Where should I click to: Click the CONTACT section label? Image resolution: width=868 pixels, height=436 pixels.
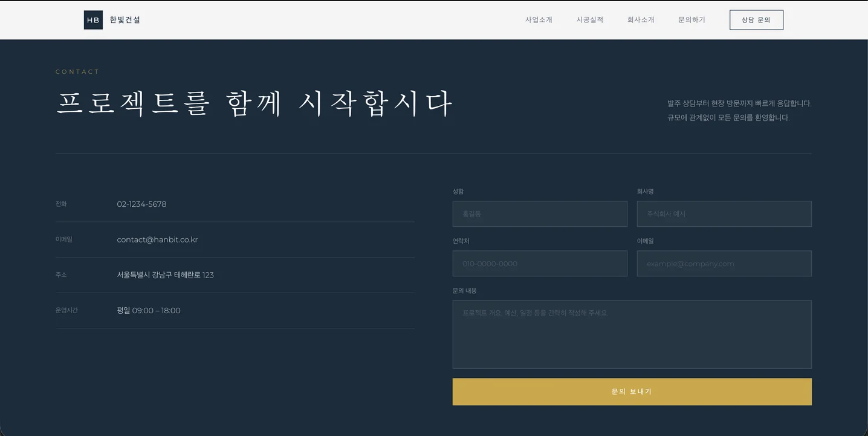pyautogui.click(x=77, y=71)
